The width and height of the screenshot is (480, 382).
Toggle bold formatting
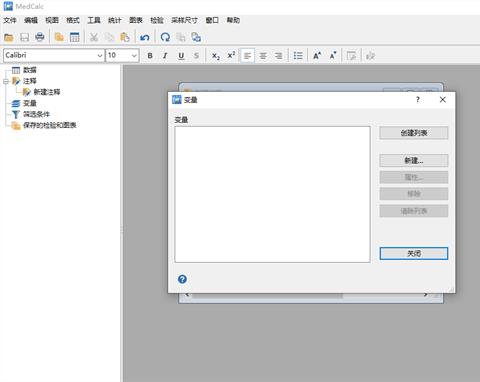150,56
